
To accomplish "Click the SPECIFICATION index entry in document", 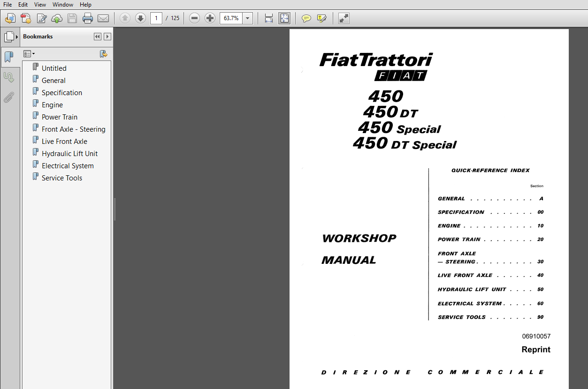I will click(x=490, y=212).
